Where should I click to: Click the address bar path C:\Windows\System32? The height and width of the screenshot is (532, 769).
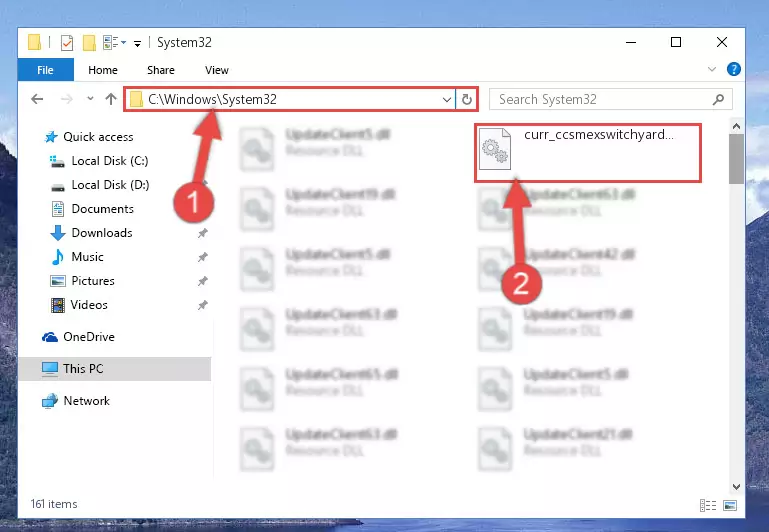coord(212,100)
